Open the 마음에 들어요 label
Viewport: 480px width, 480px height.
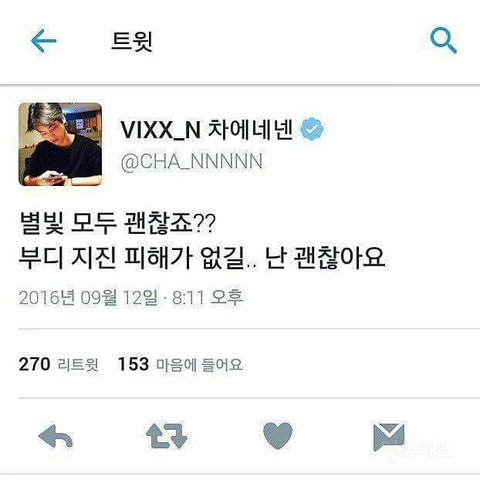pyautogui.click(x=199, y=364)
